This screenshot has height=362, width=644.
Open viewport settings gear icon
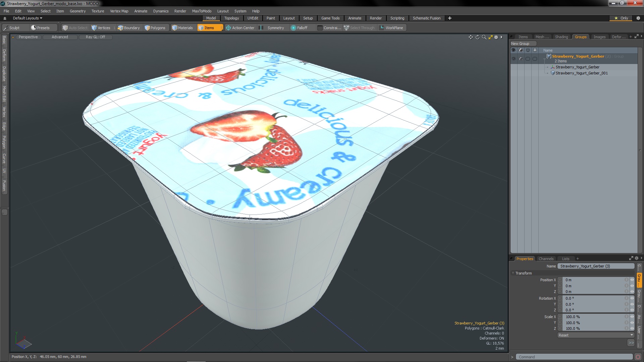click(496, 37)
